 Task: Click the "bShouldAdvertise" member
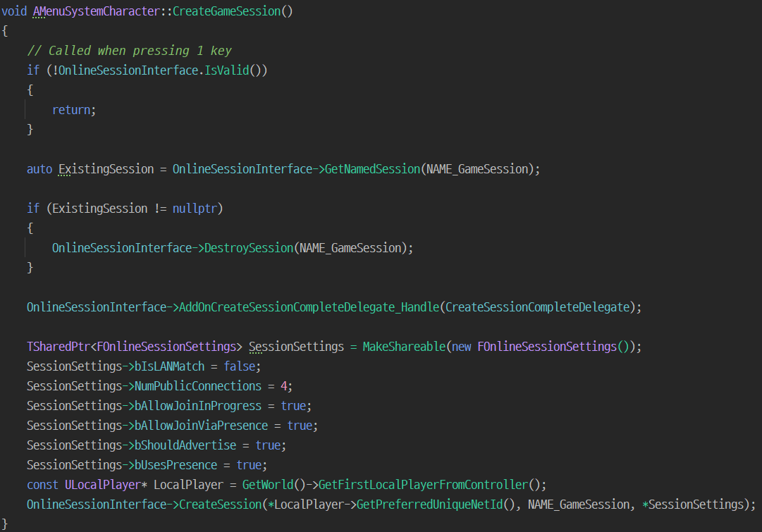point(185,445)
